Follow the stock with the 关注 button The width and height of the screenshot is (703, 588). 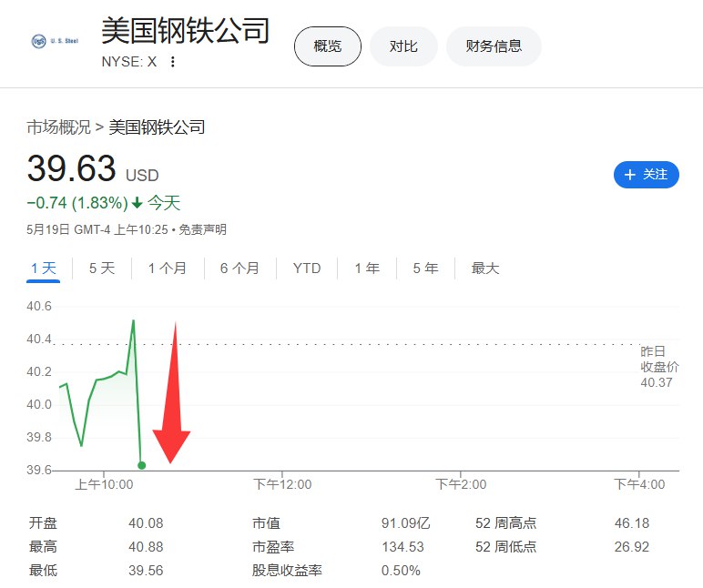[646, 175]
